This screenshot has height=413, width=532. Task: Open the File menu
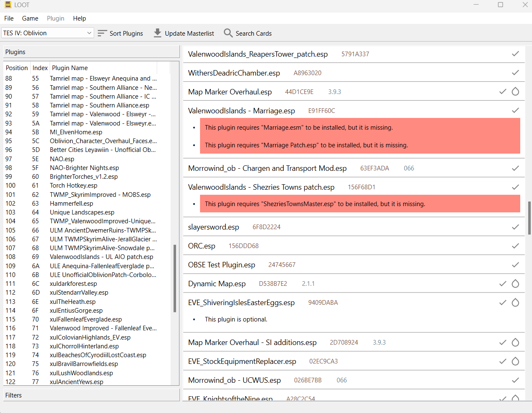(9, 18)
